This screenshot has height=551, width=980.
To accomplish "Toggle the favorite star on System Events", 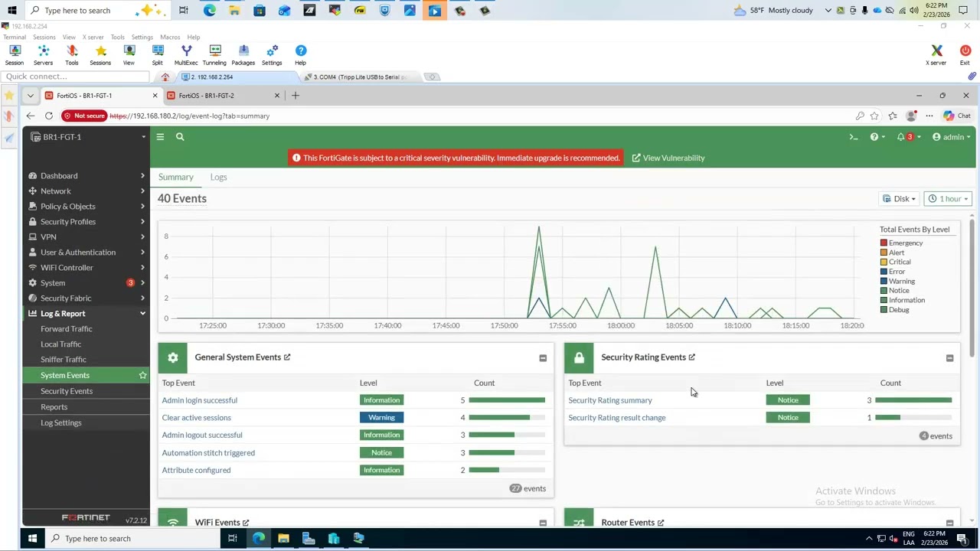I will click(142, 375).
